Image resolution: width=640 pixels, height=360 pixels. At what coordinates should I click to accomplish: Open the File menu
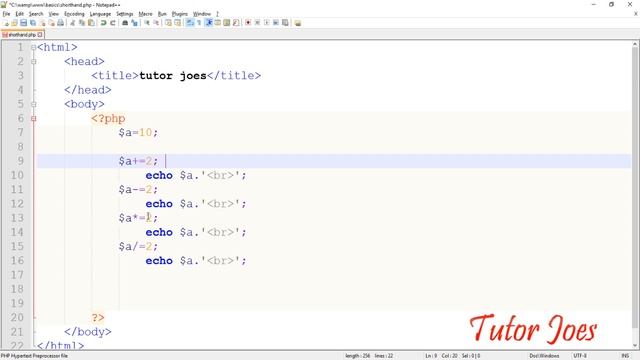click(x=7, y=14)
